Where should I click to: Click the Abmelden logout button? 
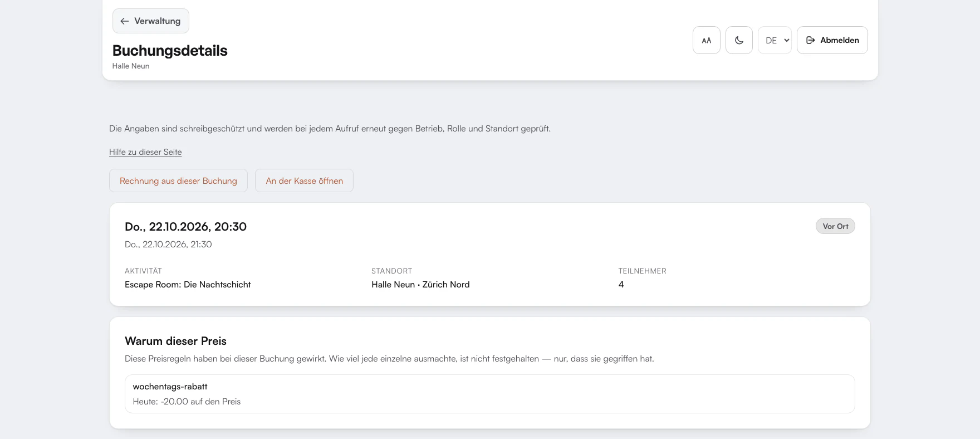pyautogui.click(x=832, y=40)
